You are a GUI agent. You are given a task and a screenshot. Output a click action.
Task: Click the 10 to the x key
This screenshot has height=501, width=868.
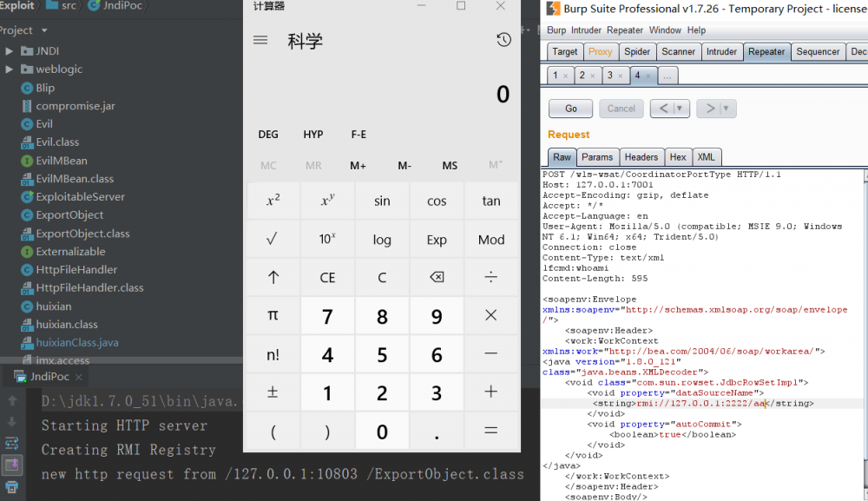click(x=327, y=239)
